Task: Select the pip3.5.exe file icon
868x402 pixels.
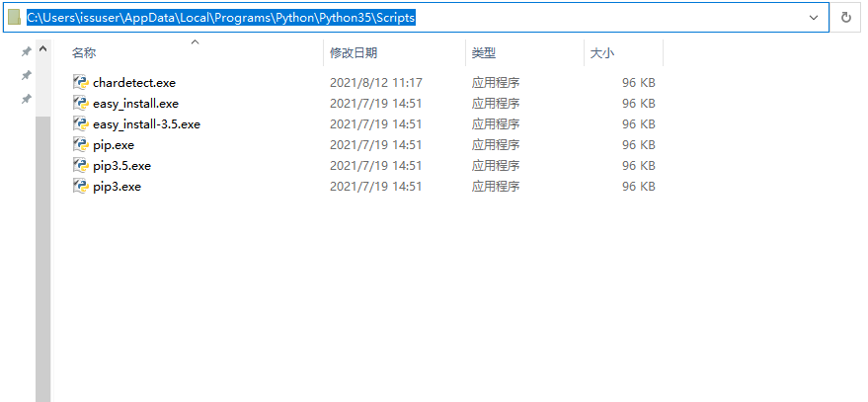Action: pos(81,166)
